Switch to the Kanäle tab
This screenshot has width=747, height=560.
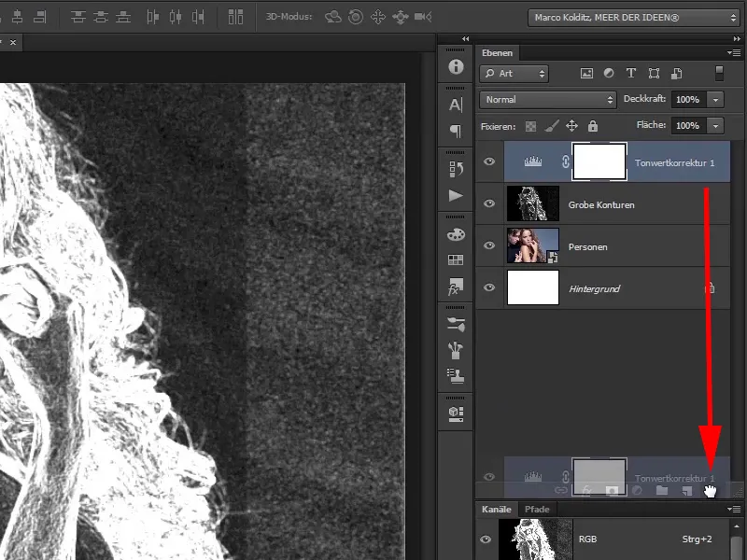[x=497, y=509]
